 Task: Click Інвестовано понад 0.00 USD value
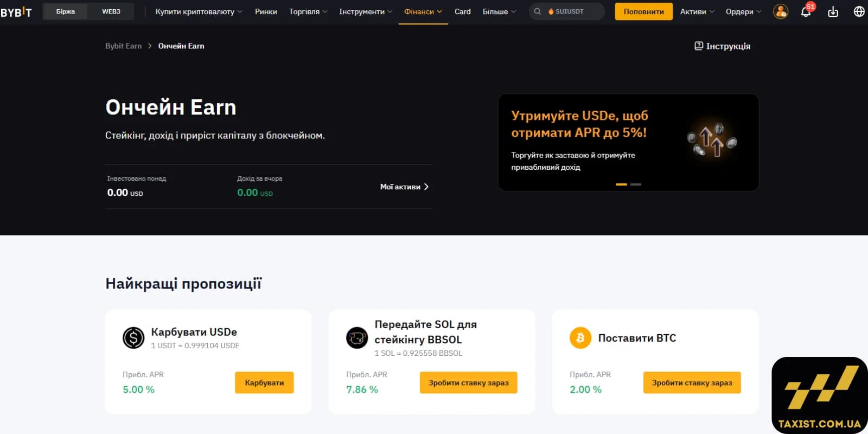(x=125, y=193)
